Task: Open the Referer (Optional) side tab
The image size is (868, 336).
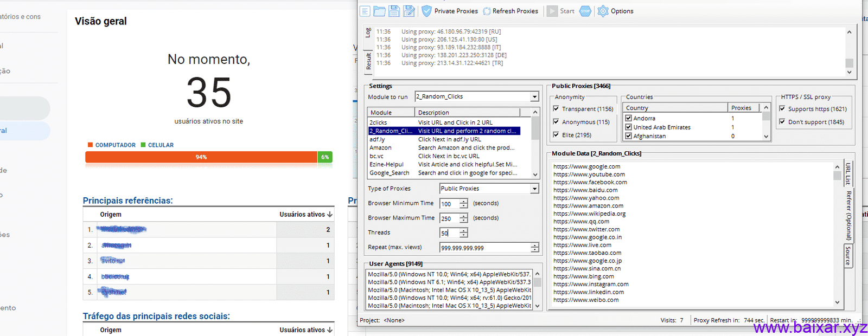Action: point(848,216)
